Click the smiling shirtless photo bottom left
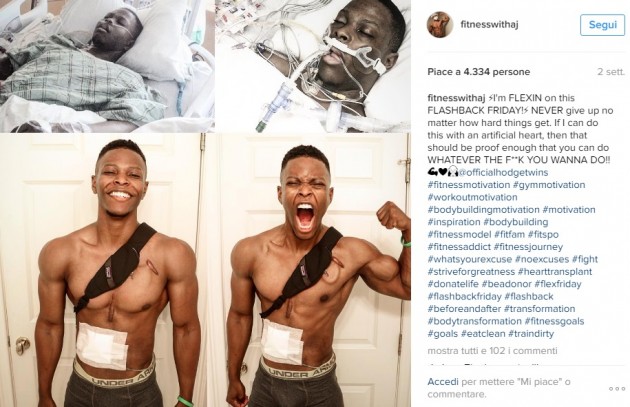 pyautogui.click(x=102, y=270)
